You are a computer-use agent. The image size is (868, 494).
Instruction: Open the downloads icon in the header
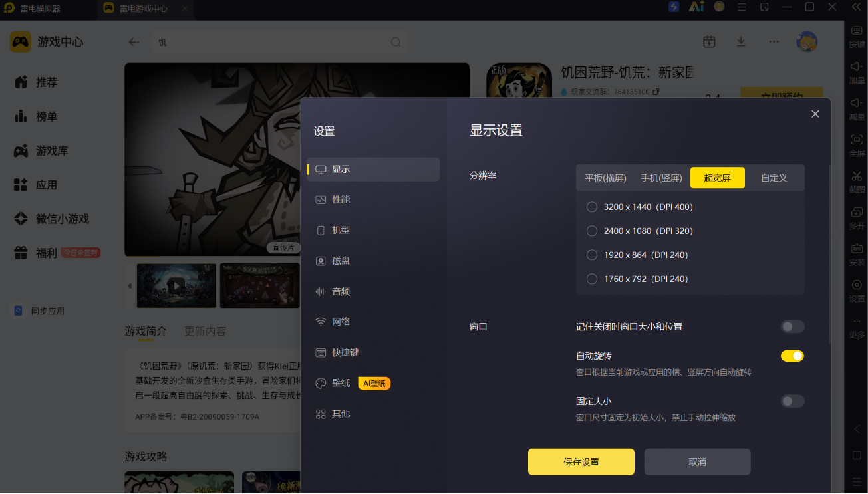click(741, 42)
